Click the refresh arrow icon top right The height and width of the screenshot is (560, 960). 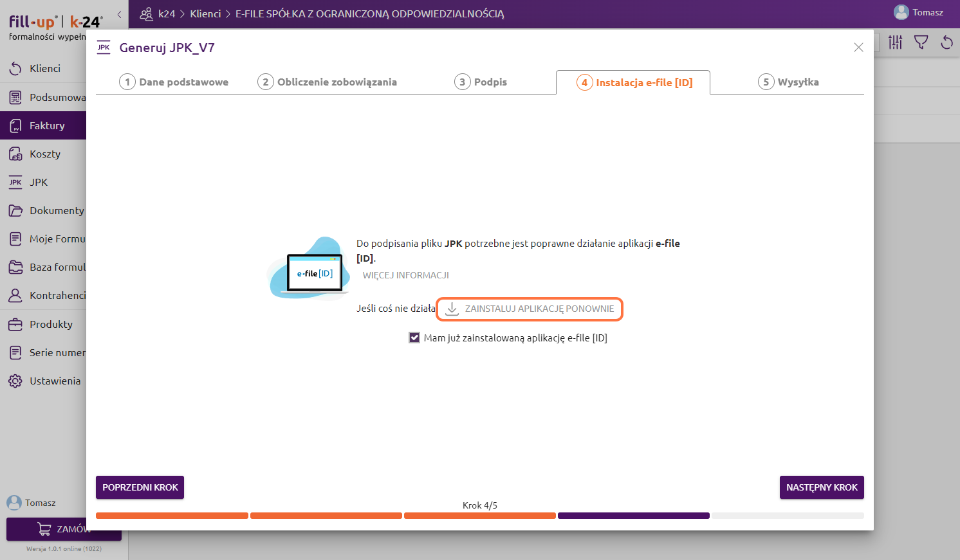(x=946, y=42)
